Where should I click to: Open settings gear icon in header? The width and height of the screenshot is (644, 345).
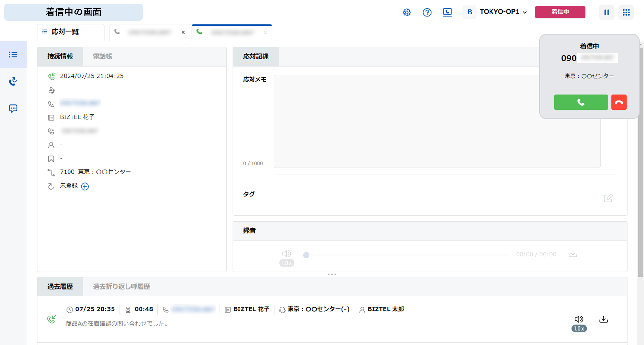pyautogui.click(x=406, y=12)
